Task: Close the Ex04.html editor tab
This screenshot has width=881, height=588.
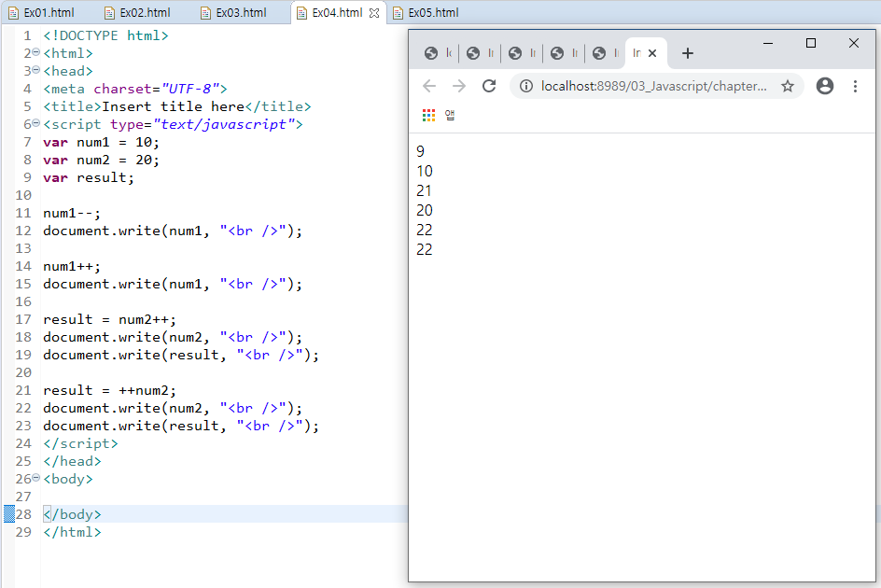Action: point(374,13)
